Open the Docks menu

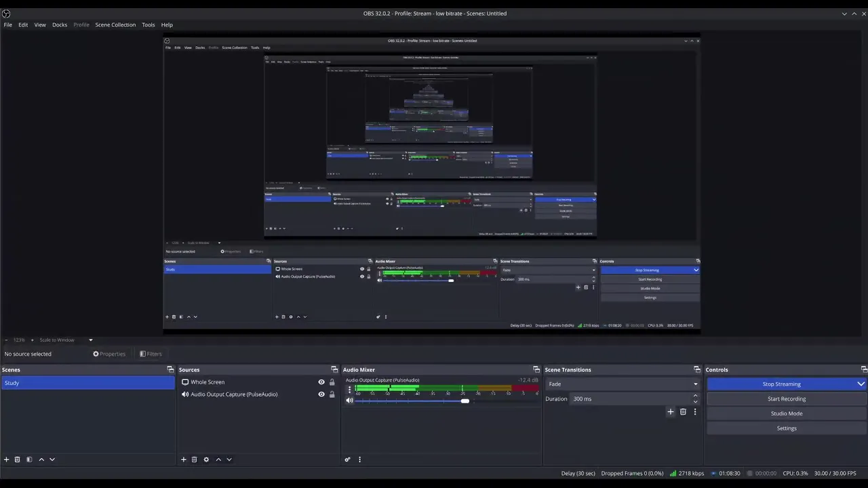60,24
